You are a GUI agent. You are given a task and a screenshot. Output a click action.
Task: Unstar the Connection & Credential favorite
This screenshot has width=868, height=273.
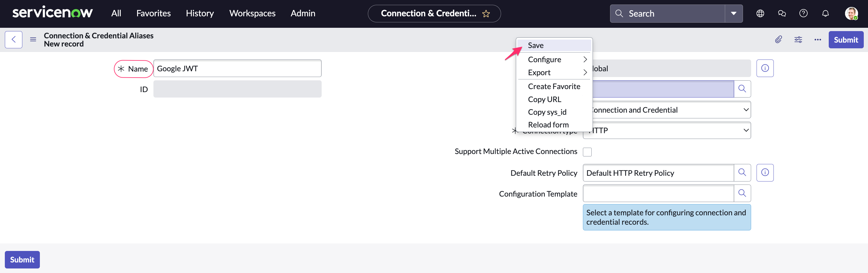coord(486,14)
